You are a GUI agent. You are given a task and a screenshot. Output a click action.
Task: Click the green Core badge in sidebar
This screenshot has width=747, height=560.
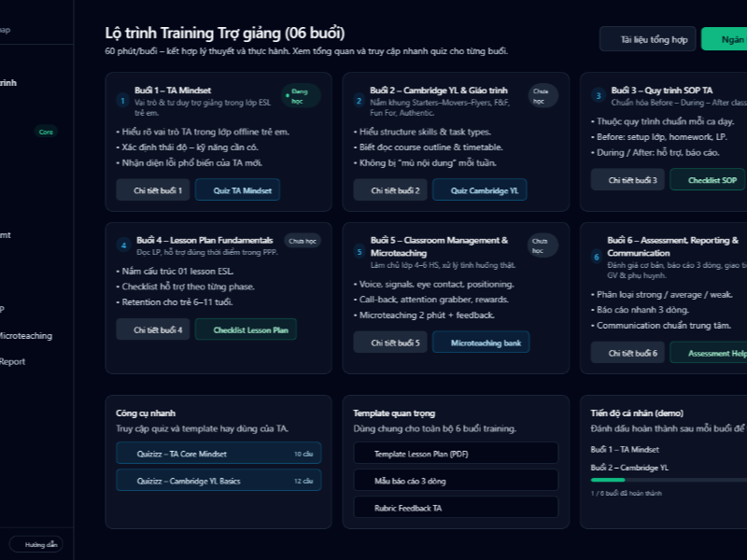[x=45, y=132]
